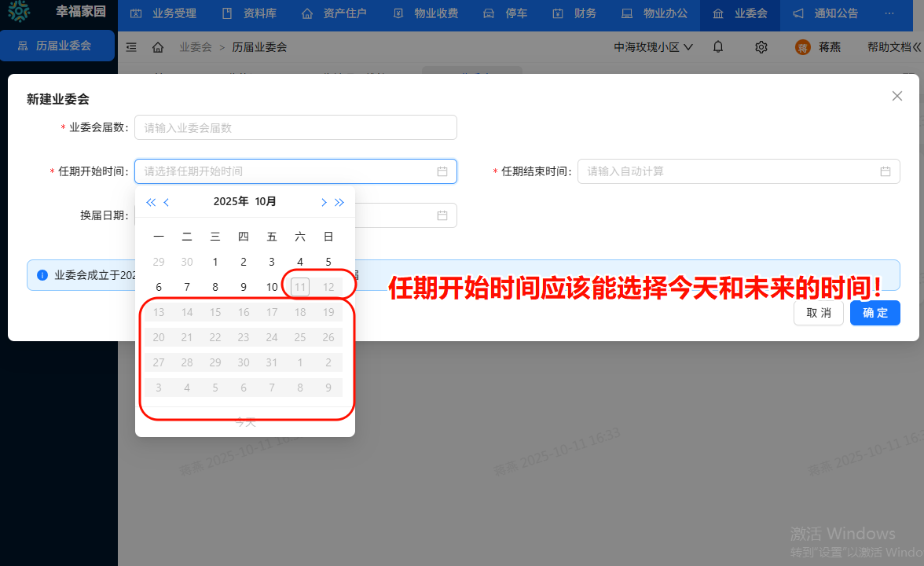Click the 业委会届数 input field
The width and height of the screenshot is (924, 566).
(x=295, y=127)
